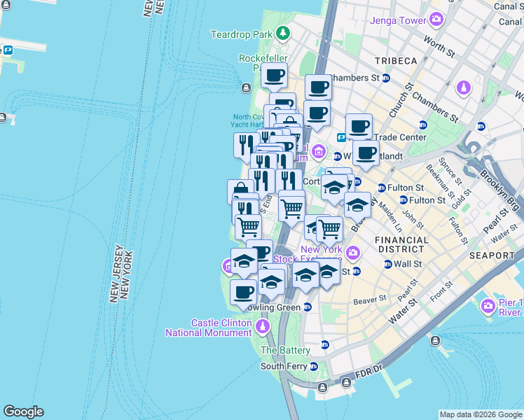The height and width of the screenshot is (420, 524).
Task: Click the pink museum icon near World Trade Center
Action: click(x=319, y=151)
